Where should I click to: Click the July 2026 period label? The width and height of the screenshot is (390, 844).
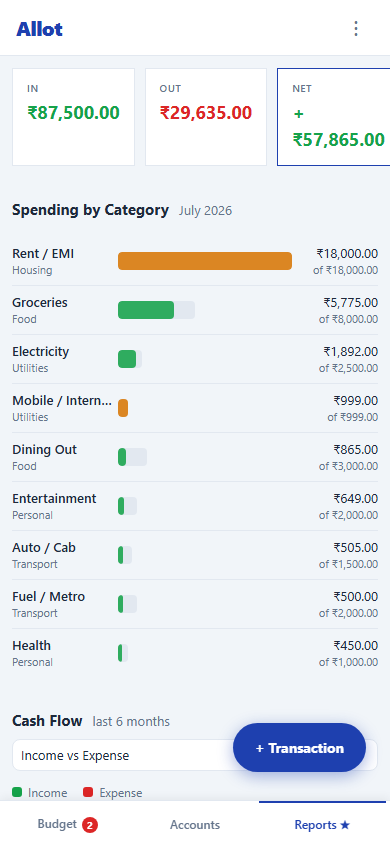[x=205, y=210]
